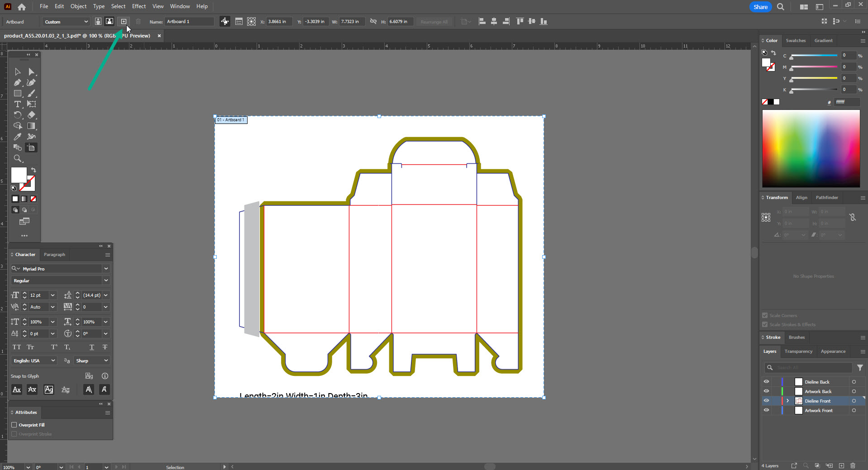Delete selected layer with trash icon

tap(853, 465)
